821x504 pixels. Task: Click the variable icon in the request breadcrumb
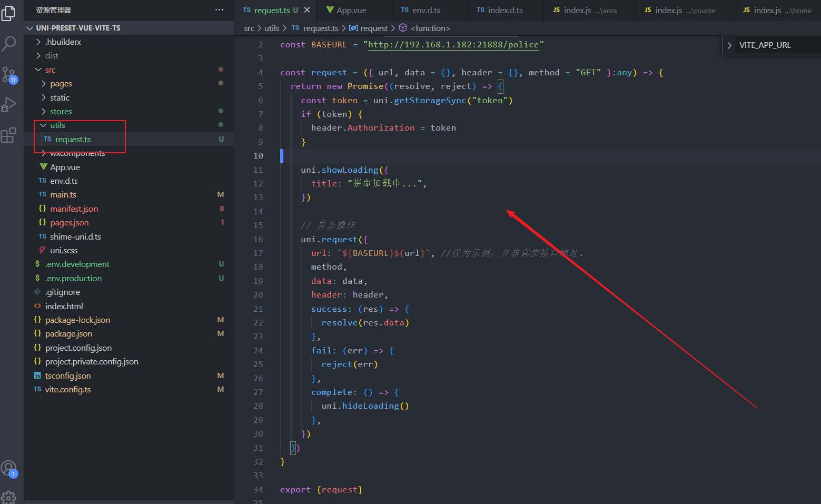pyautogui.click(x=353, y=28)
